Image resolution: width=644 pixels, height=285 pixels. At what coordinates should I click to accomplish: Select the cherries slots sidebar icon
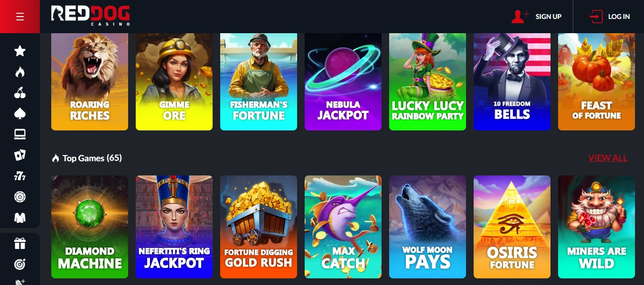(20, 92)
